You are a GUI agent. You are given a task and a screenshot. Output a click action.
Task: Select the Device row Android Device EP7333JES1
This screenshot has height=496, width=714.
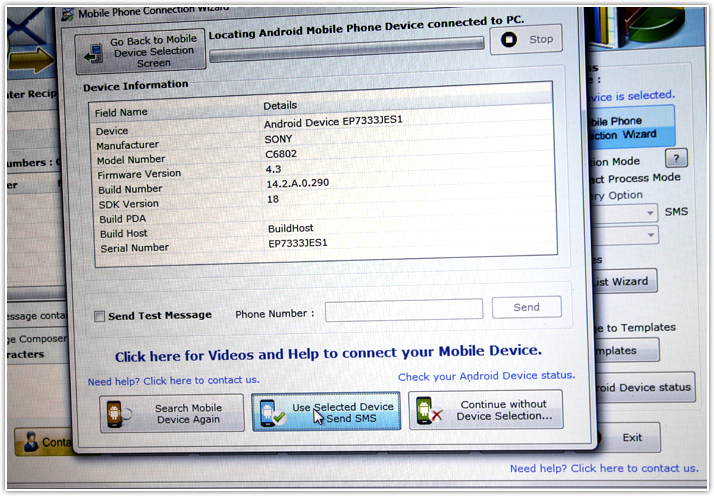(322, 126)
